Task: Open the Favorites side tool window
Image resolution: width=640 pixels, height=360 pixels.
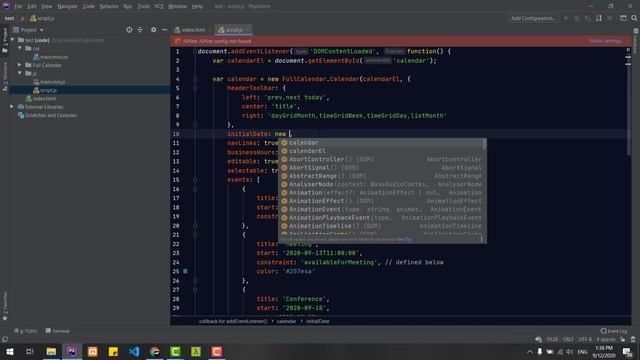Action: pyautogui.click(x=5, y=306)
